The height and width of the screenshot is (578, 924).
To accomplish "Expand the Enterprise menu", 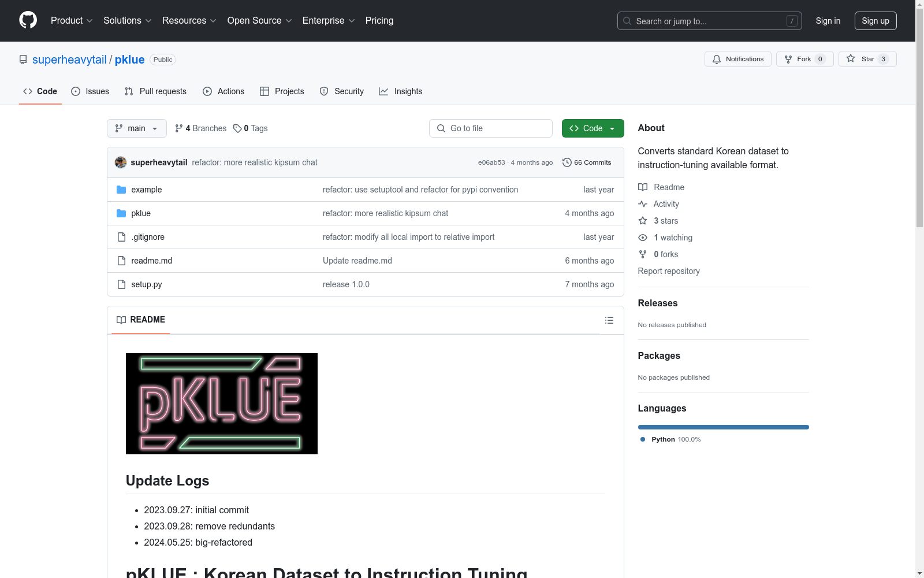I will click(x=329, y=20).
